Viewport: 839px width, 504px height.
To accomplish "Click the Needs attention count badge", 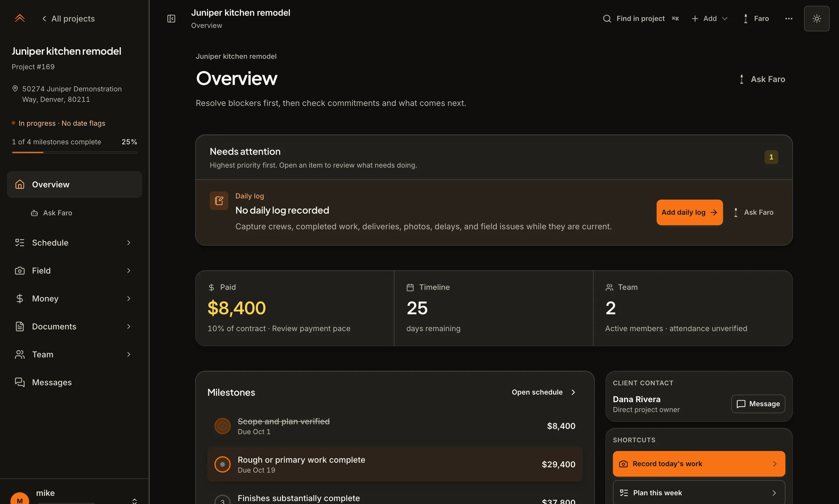I will pos(771,157).
